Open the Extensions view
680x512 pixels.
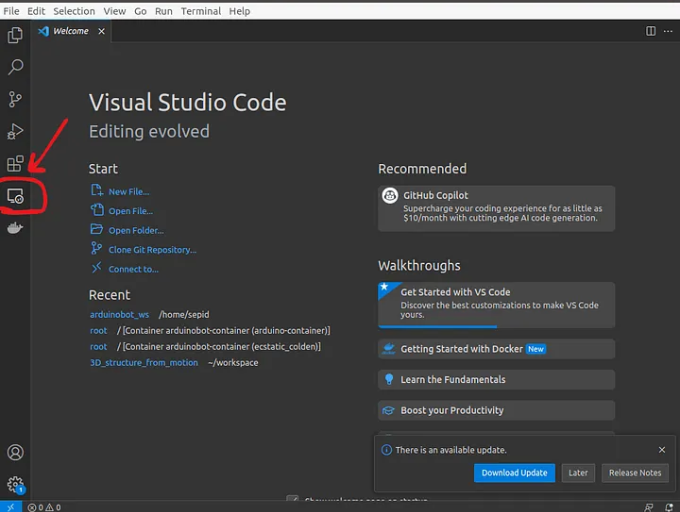(15, 163)
